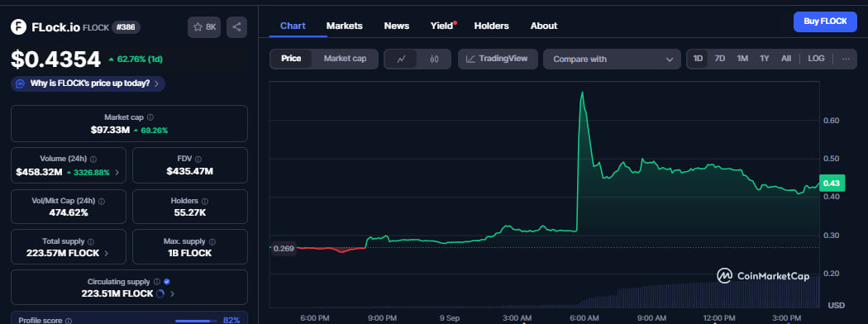This screenshot has width=868, height=324.
Task: Click the 0.269 opening price label on chart
Action: click(283, 249)
